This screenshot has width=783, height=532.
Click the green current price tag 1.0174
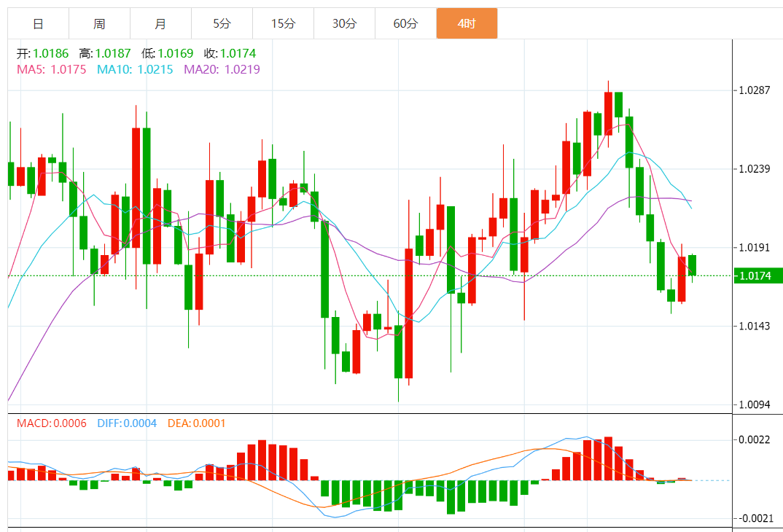point(758,275)
